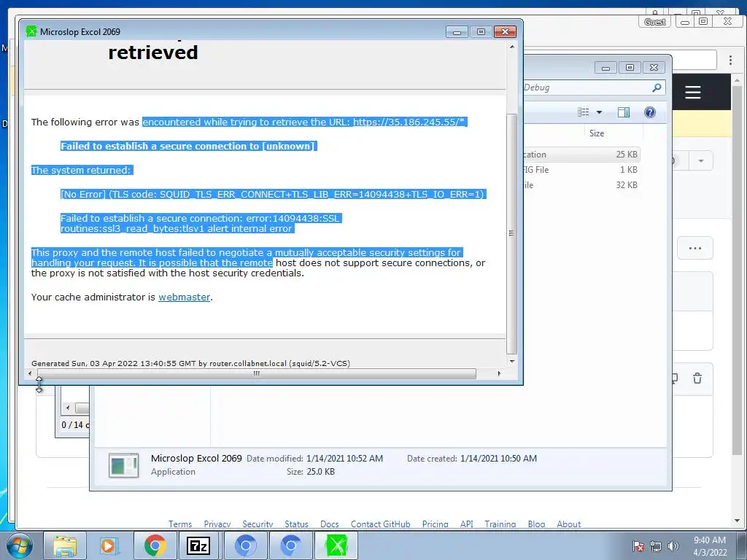Select the 32 KB file row
Screen dimensions: 747x560
tap(581, 184)
